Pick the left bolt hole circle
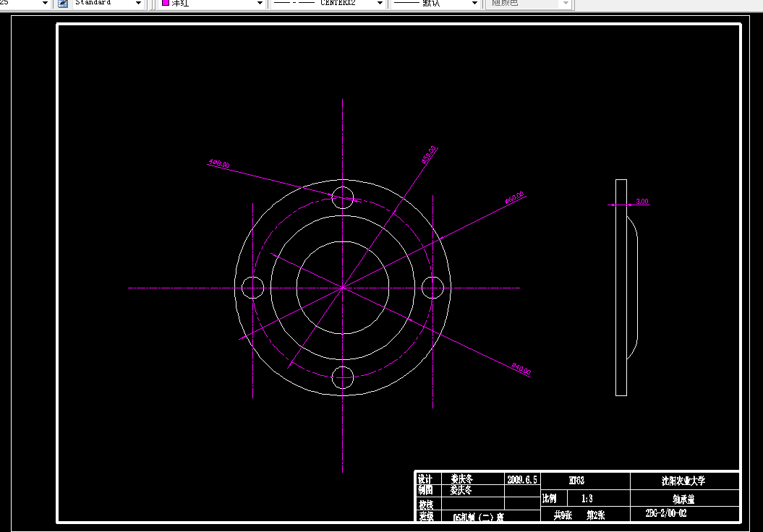The width and height of the screenshot is (763, 532). [x=252, y=288]
